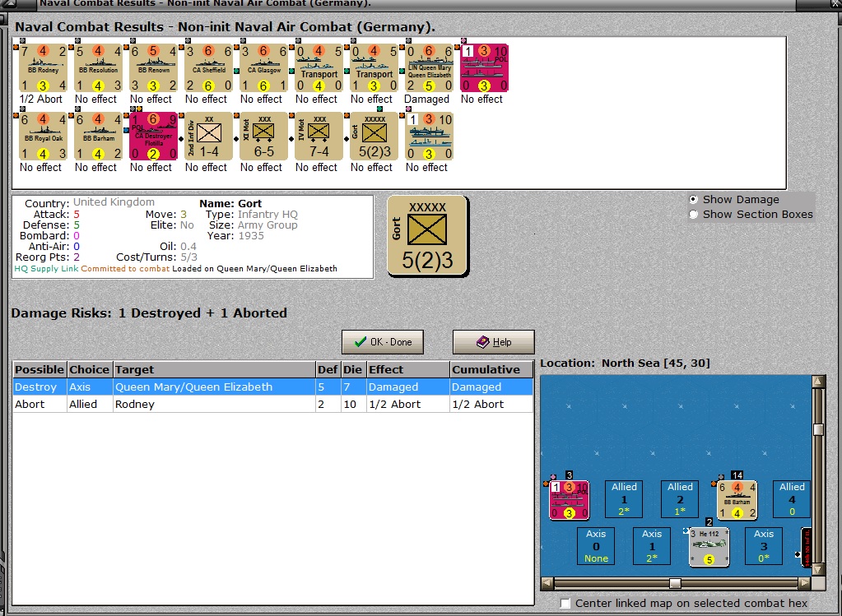
Task: Click the large Gort HQ unit preview
Action: 427,236
